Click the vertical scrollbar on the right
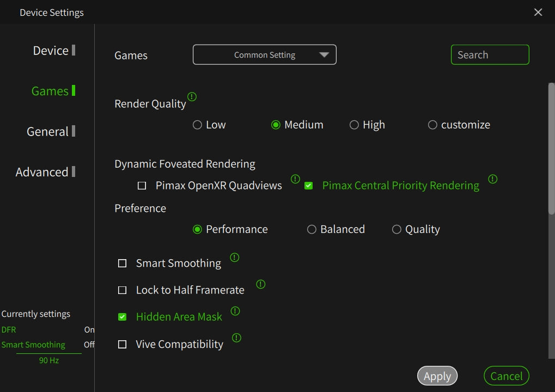Image resolution: width=555 pixels, height=392 pixels. pyautogui.click(x=551, y=147)
